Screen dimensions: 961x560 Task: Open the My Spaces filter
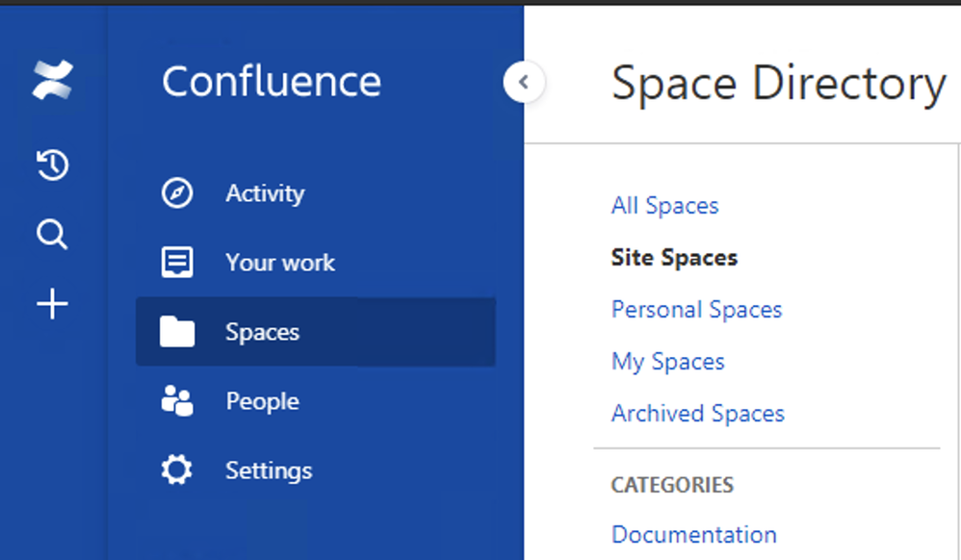(668, 362)
